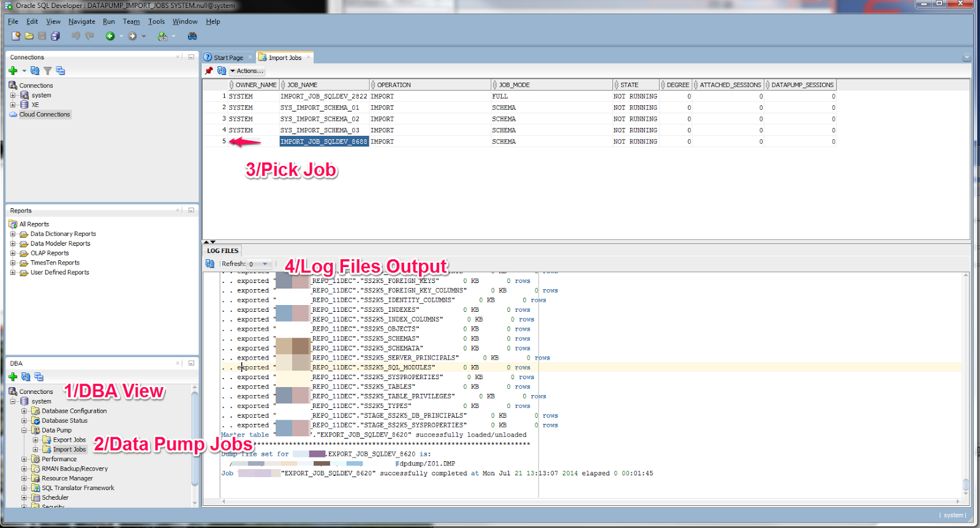Refresh the Log Files output
This screenshot has width=980, height=528.
click(x=210, y=264)
